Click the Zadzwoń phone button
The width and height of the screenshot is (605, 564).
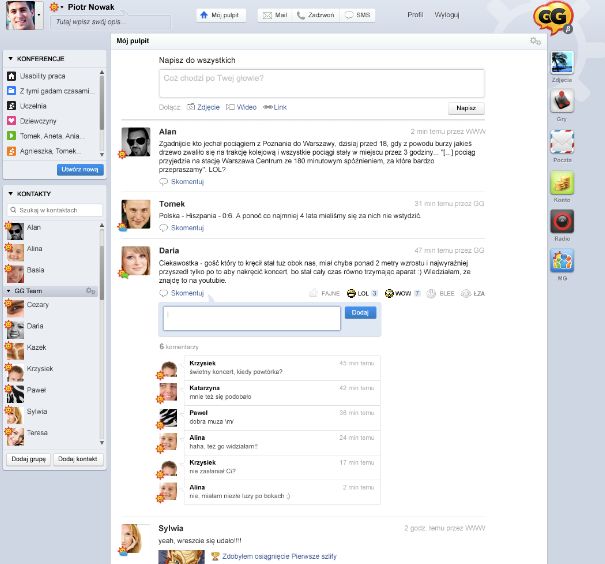coord(316,15)
